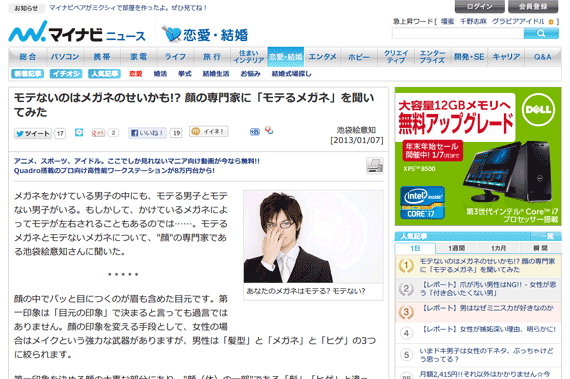The width and height of the screenshot is (570, 379).
Task: Open trending word グラビアアイドル
Action: pyautogui.click(x=518, y=22)
